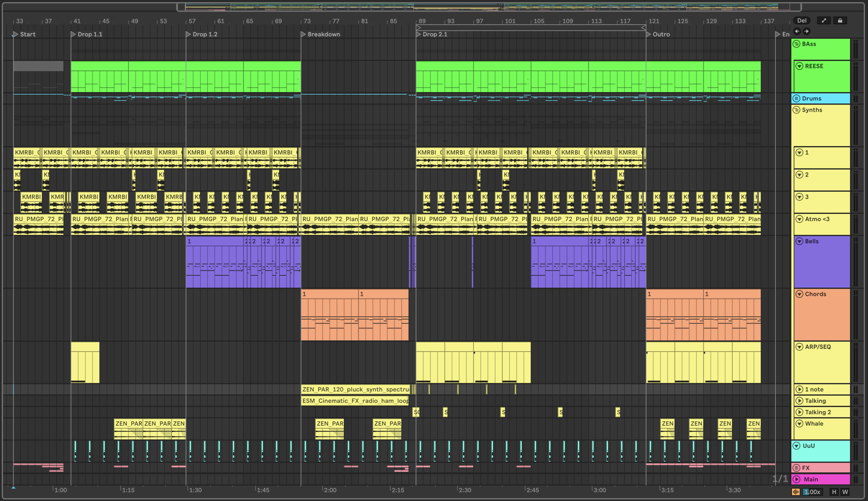Click the Del locator button
868x501 pixels.
pyautogui.click(x=801, y=21)
